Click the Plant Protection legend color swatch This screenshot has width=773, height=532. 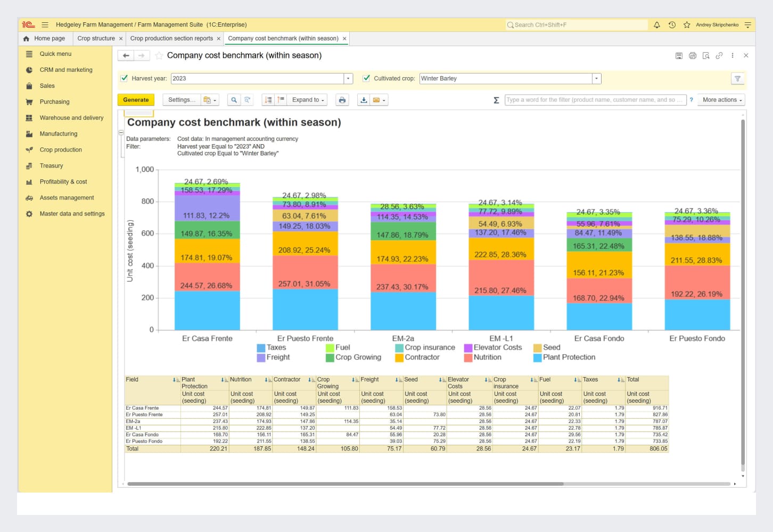537,358
